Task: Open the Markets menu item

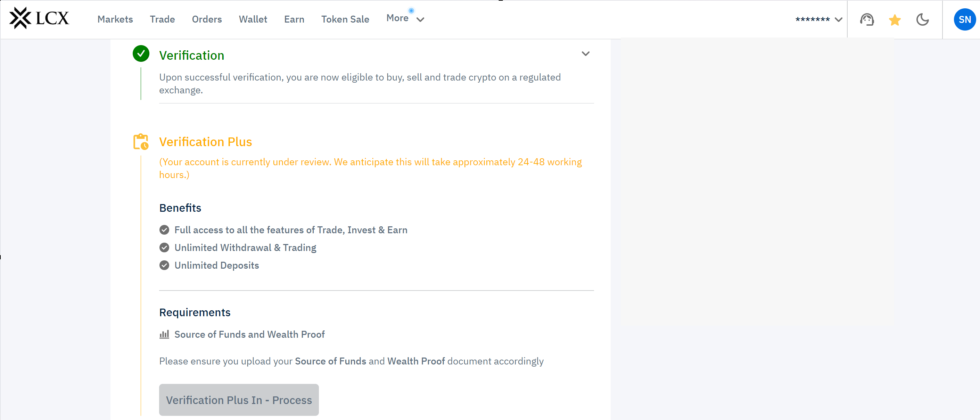Action: tap(115, 19)
